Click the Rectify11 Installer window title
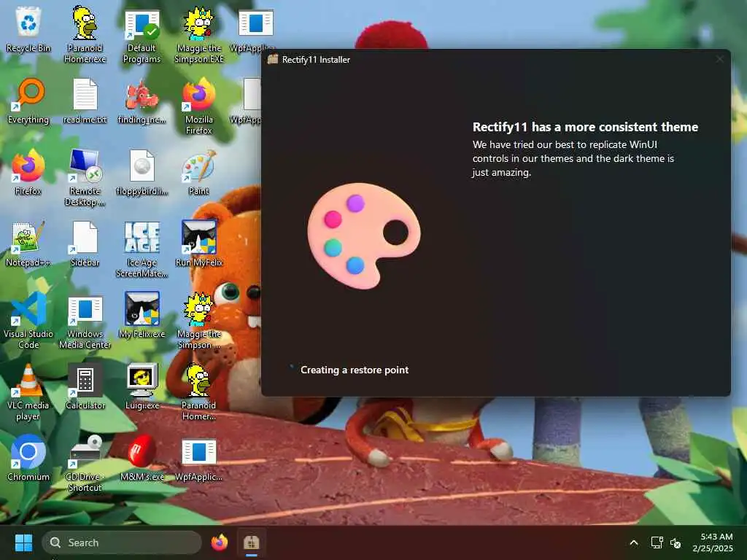Viewport: 747px width, 560px height. point(316,60)
